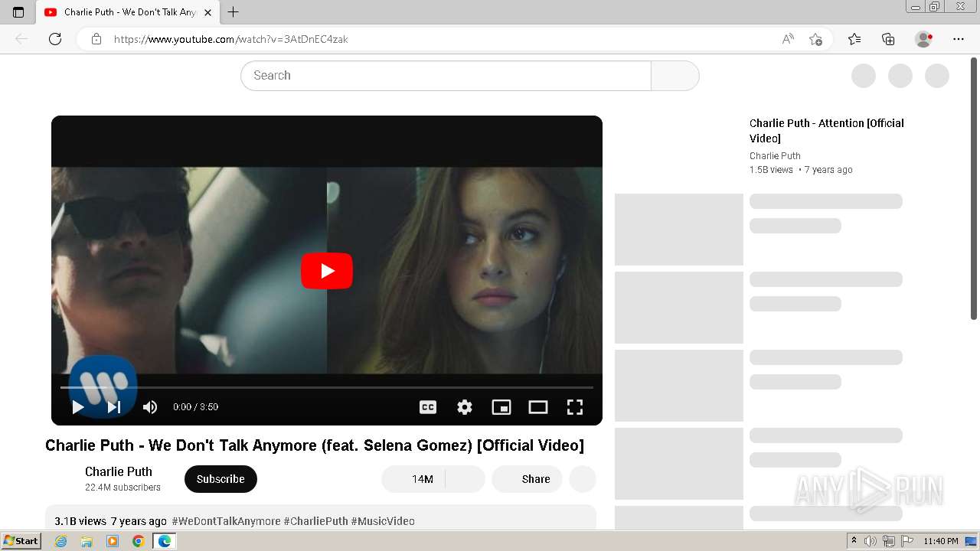Toggle closed captions CC button
The width and height of the screenshot is (980, 551).
tap(428, 407)
